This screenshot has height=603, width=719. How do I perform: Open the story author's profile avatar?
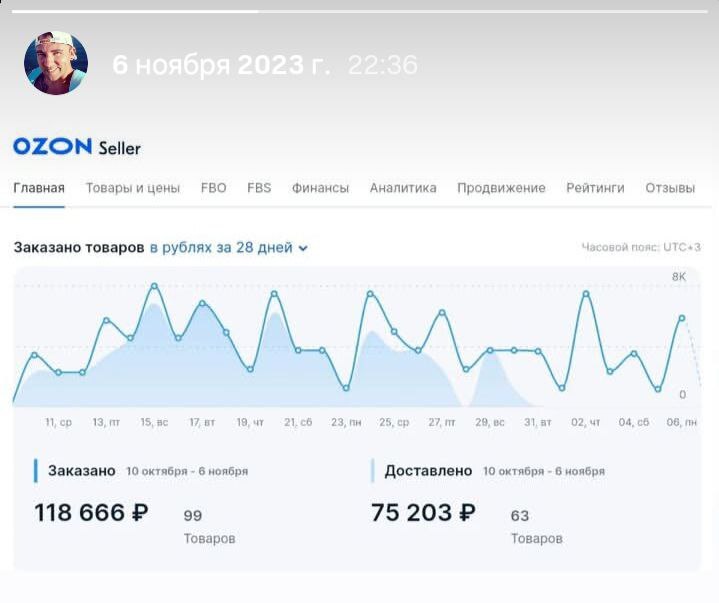pos(56,63)
